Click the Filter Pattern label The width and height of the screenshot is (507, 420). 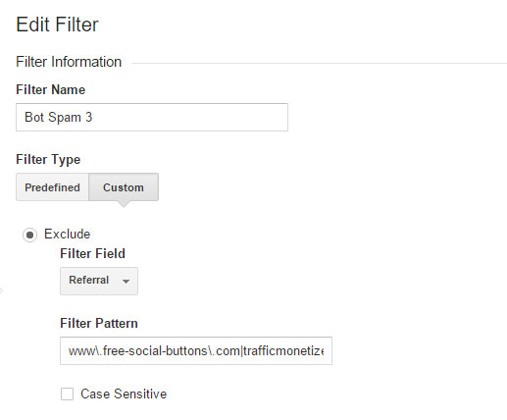(99, 324)
